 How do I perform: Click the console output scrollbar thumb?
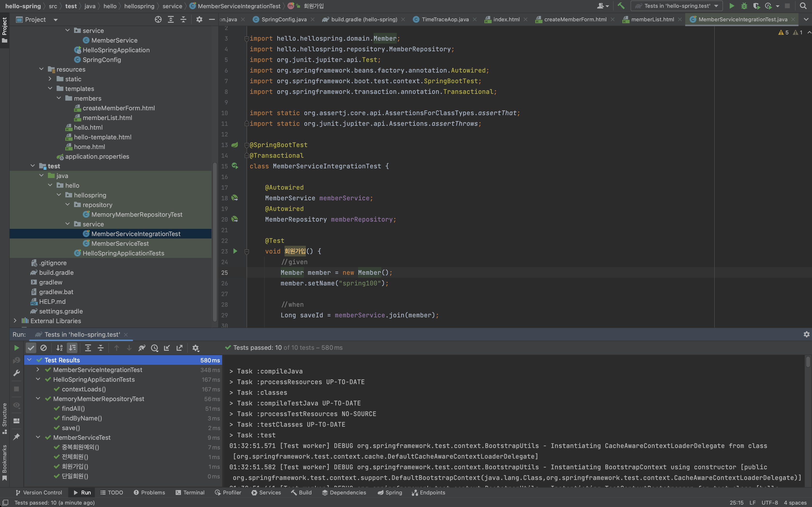point(808,361)
